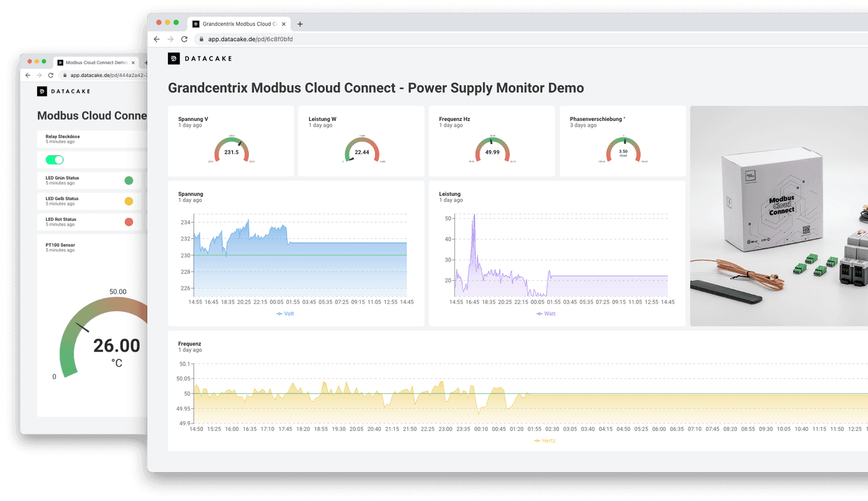This screenshot has height=501, width=868.
Task: Click the Phasenverschiebung ° widget label
Action: 598,119
